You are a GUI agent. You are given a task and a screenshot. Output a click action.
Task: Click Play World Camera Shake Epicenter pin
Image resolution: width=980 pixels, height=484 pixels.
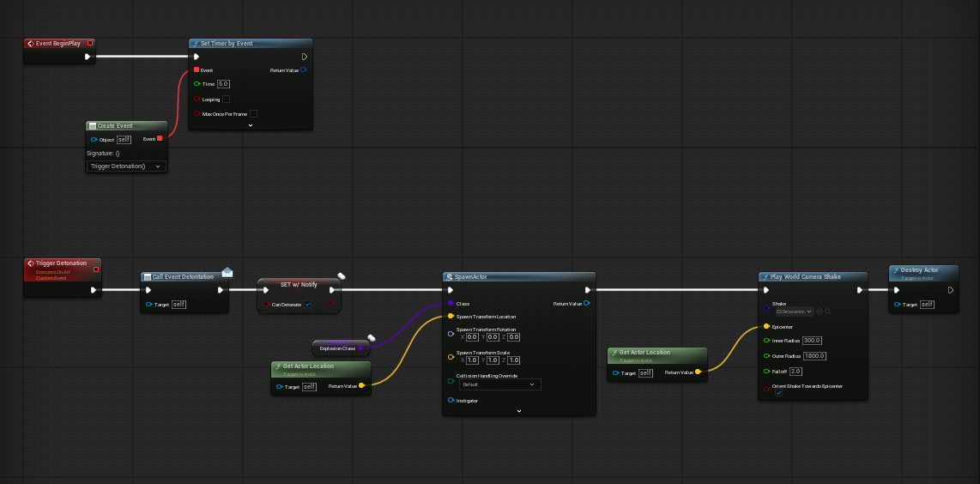pyautogui.click(x=767, y=326)
